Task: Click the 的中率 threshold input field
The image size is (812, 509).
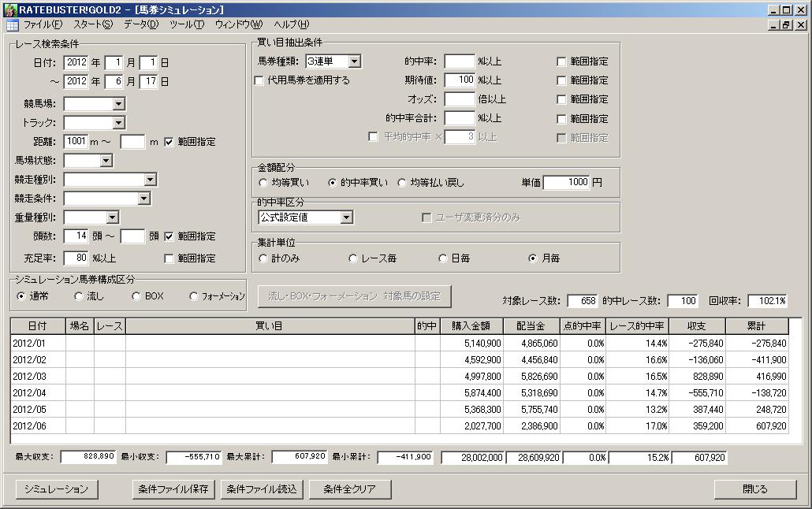Action: click(x=460, y=61)
